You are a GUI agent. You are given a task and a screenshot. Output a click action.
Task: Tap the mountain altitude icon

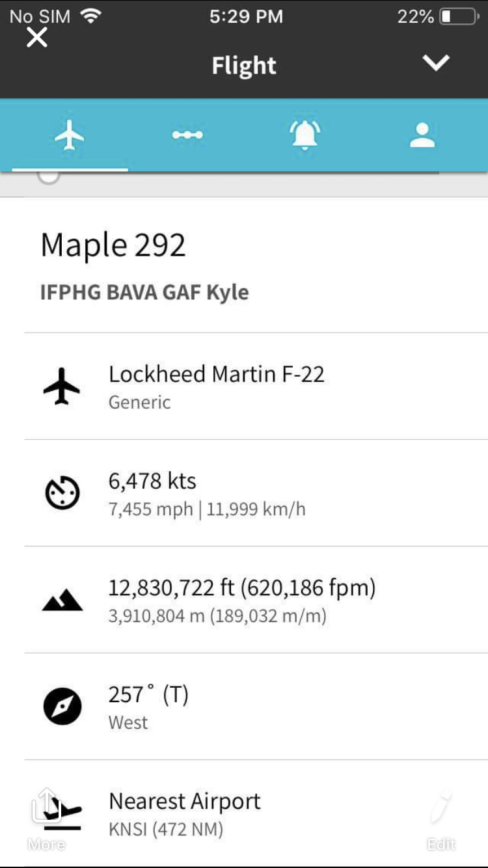coord(62,599)
